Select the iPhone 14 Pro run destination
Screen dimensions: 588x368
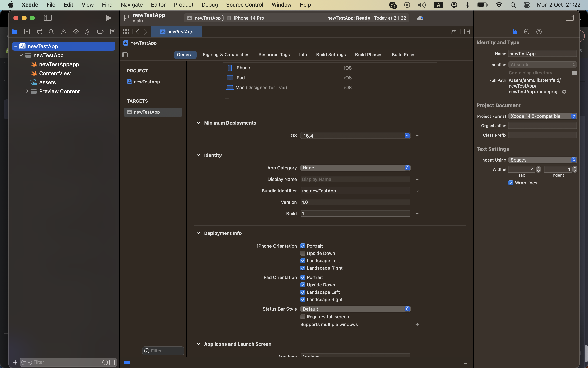click(246, 18)
